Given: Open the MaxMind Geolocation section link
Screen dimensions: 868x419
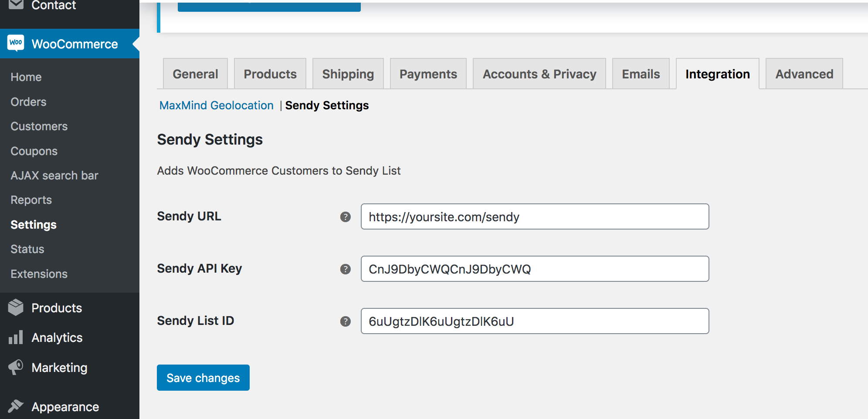Looking at the screenshot, I should coord(217,105).
